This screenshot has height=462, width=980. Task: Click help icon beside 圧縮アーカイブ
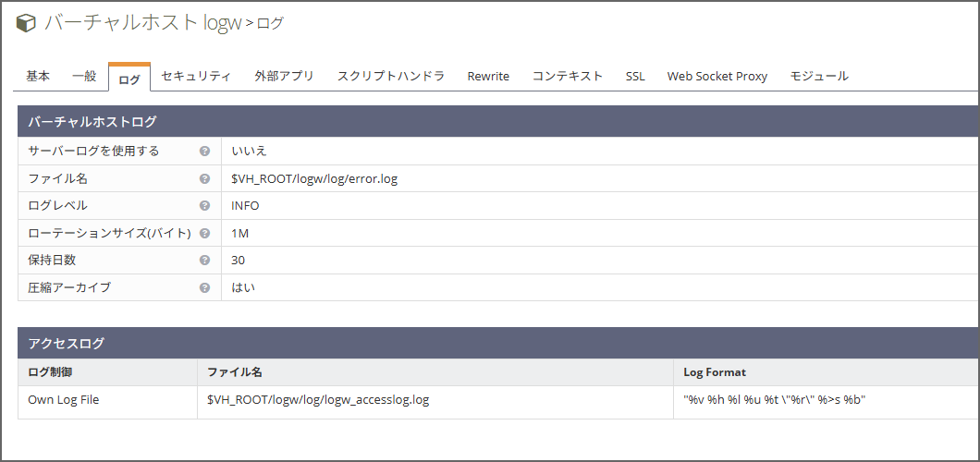[x=204, y=287]
